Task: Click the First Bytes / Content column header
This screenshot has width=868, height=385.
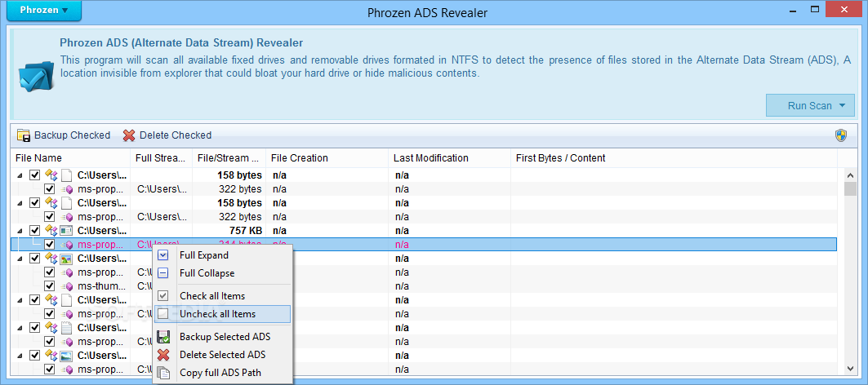Action: click(x=673, y=158)
